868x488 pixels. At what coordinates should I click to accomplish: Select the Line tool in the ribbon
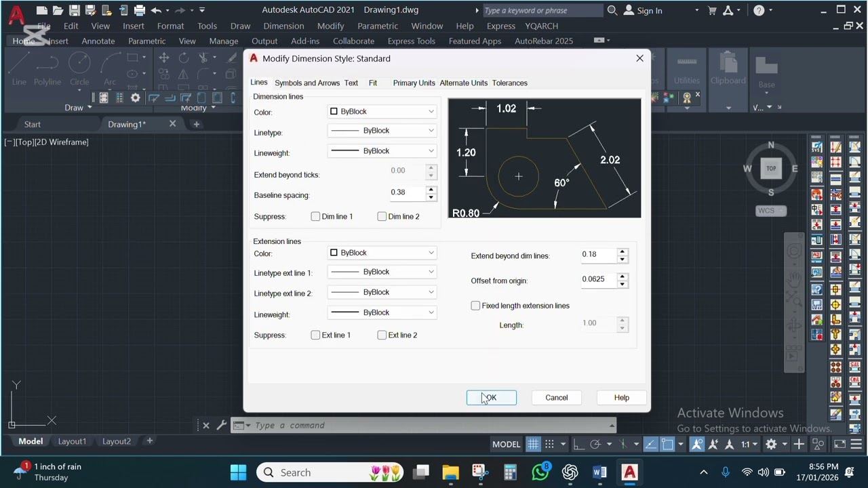click(x=19, y=70)
